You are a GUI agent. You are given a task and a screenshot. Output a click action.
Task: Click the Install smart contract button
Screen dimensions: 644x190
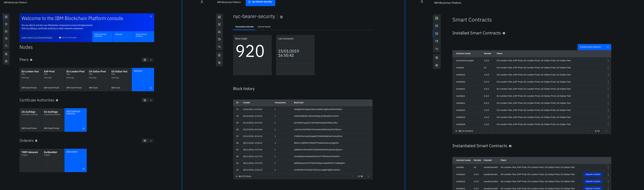click(x=594, y=47)
